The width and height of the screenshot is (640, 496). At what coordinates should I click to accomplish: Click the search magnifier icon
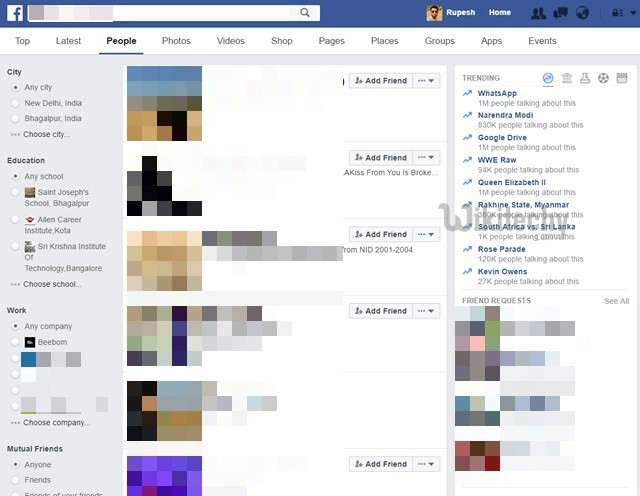[305, 13]
